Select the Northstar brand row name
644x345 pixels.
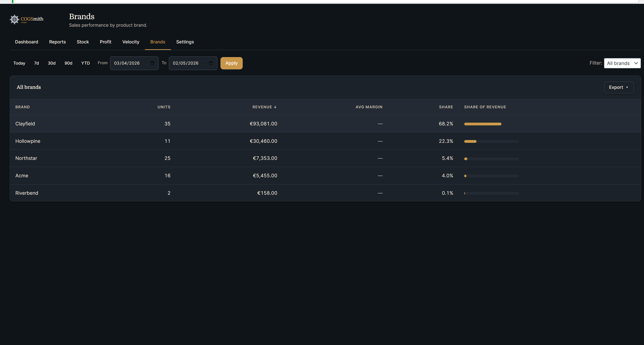point(26,158)
